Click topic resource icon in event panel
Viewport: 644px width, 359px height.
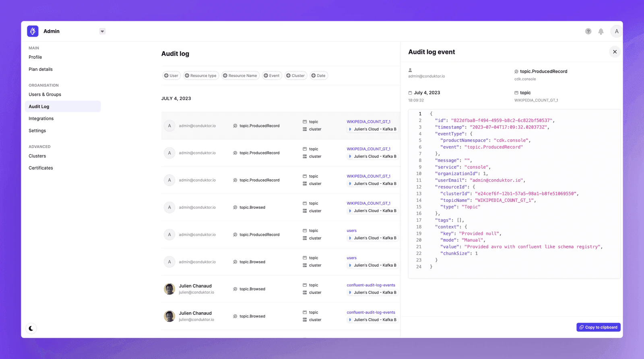[516, 93]
